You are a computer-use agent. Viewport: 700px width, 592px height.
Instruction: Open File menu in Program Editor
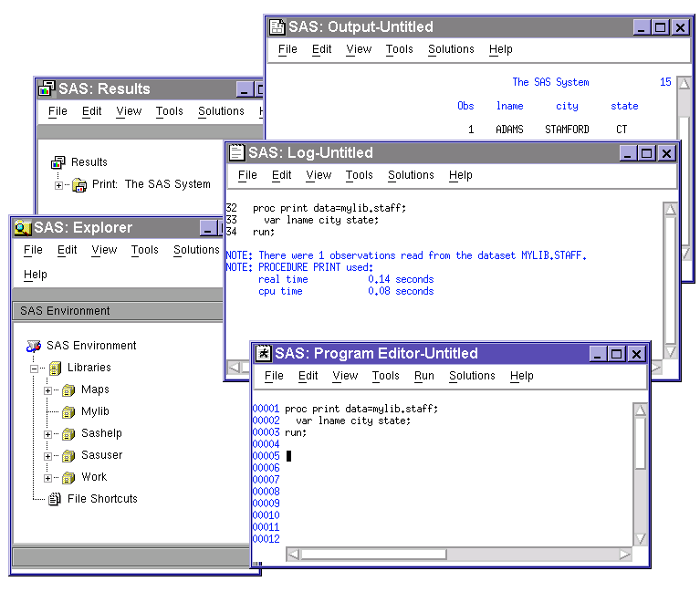(274, 376)
